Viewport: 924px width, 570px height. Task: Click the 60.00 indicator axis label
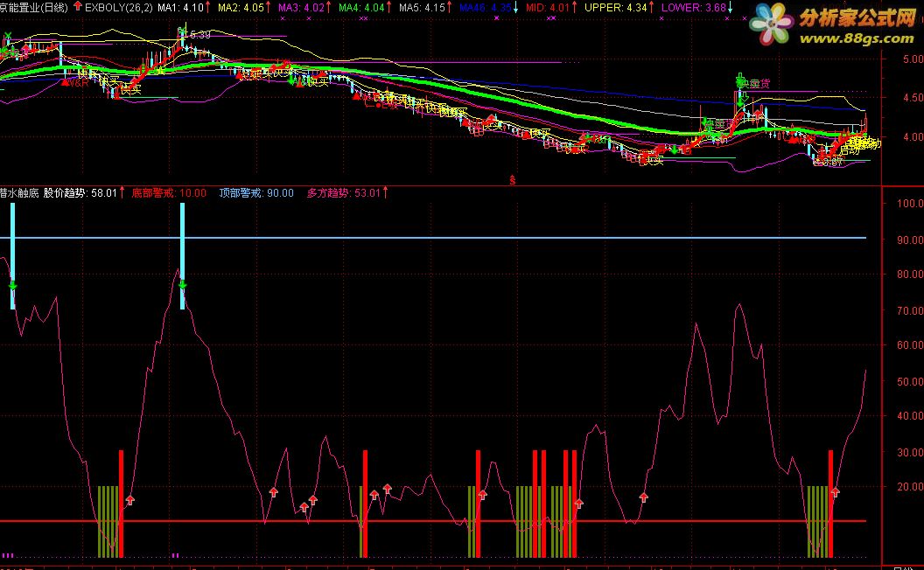click(x=910, y=345)
